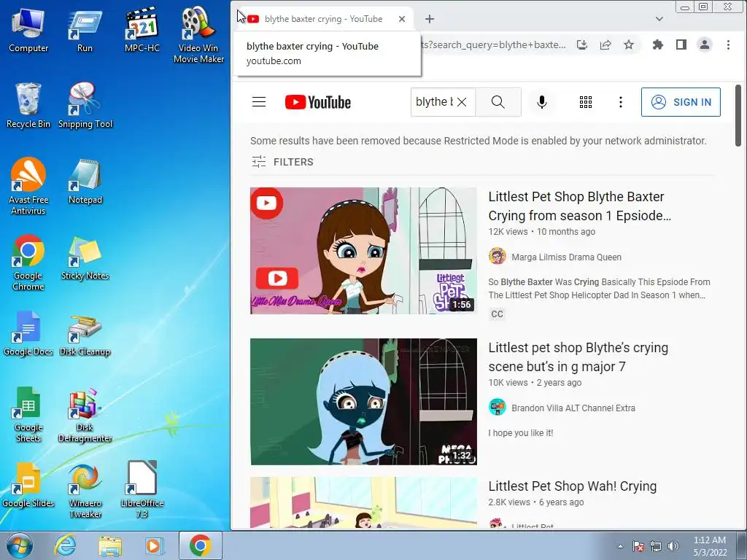Open the FILTERS options
The image size is (747, 560).
282,162
